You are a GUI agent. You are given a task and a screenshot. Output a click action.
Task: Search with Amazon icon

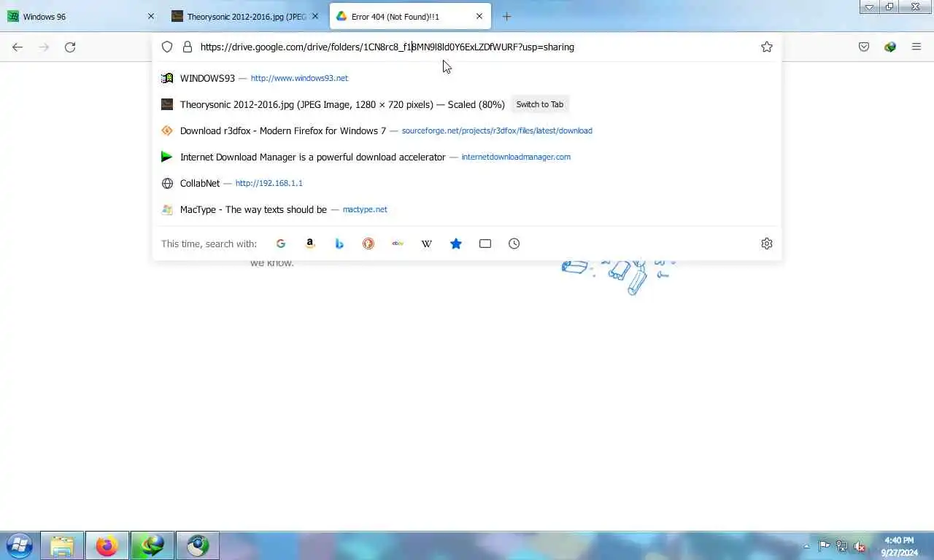tap(310, 244)
